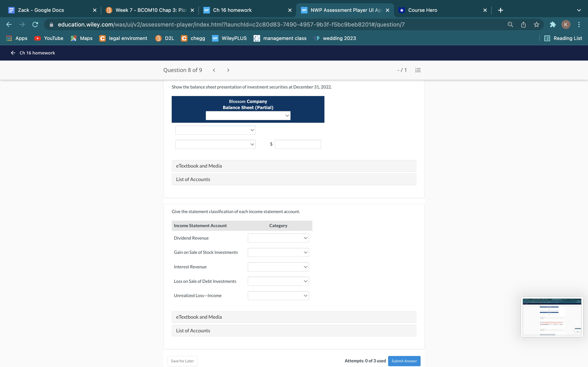Viewport: 588px width, 367px height.
Task: Open Interest Revenue category dropdown
Action: click(278, 267)
